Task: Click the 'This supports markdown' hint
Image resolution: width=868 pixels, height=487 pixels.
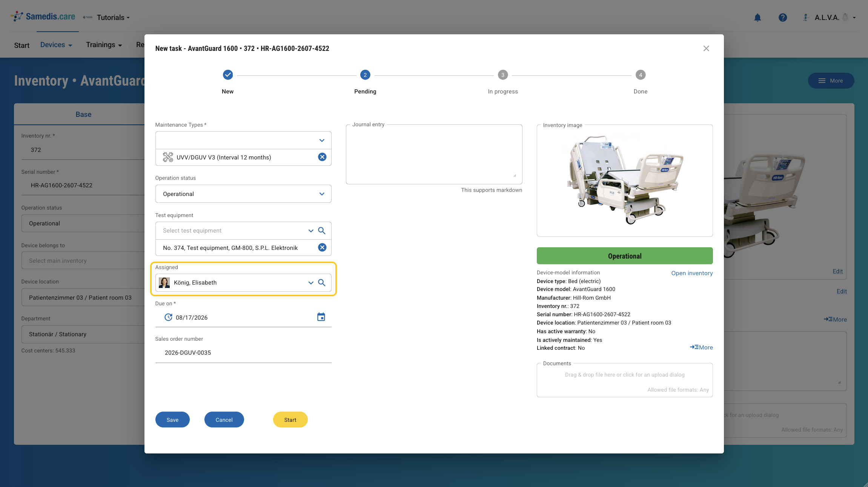Action: (x=492, y=190)
